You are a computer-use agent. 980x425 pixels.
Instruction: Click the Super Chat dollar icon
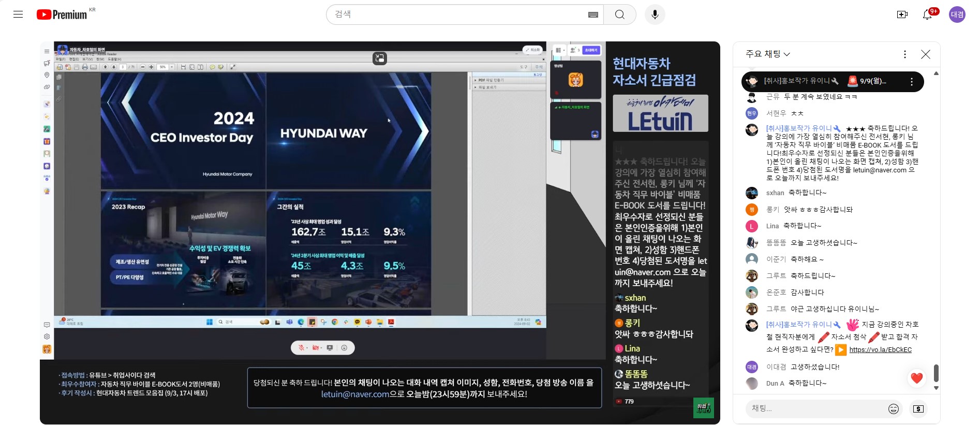(x=918, y=409)
